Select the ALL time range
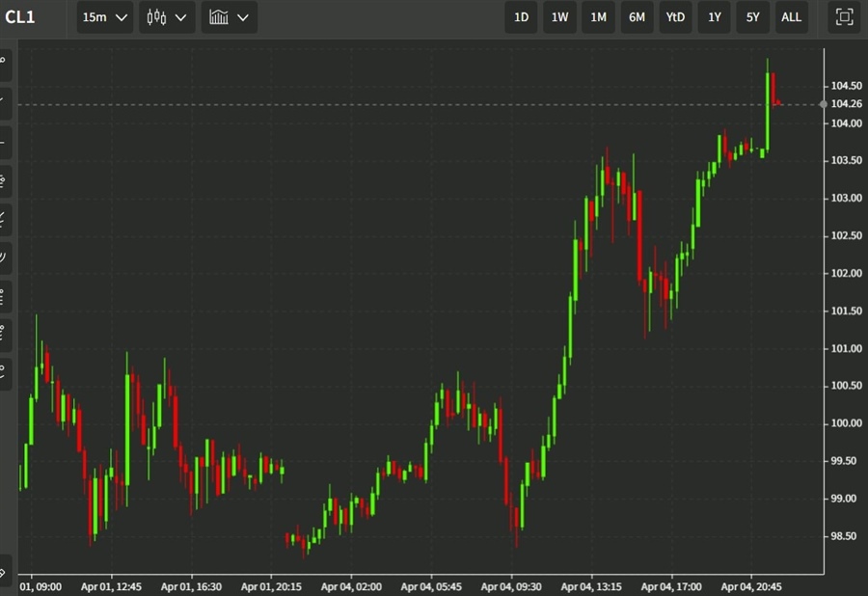 791,17
